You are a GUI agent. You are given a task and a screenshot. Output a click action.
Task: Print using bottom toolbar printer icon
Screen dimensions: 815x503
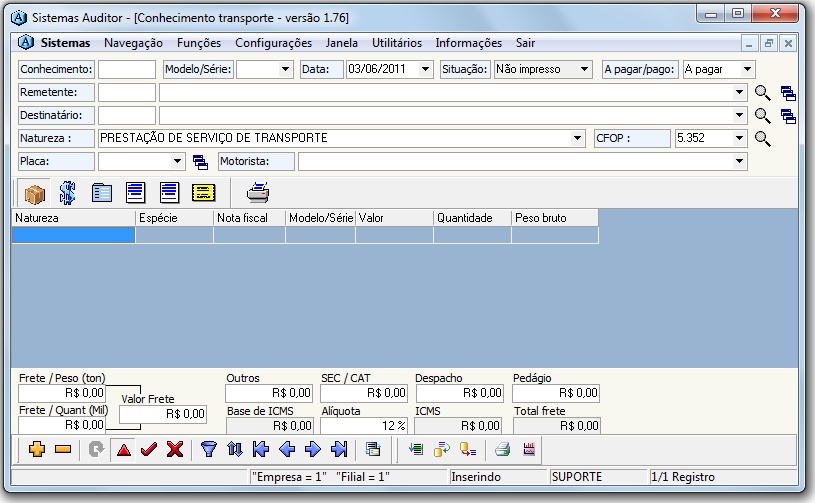pos(502,449)
